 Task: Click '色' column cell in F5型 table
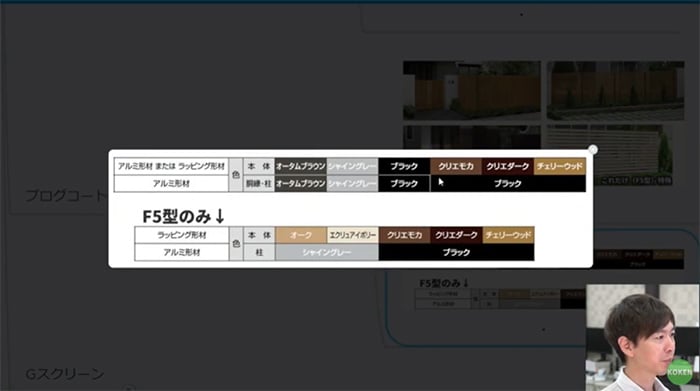point(236,244)
